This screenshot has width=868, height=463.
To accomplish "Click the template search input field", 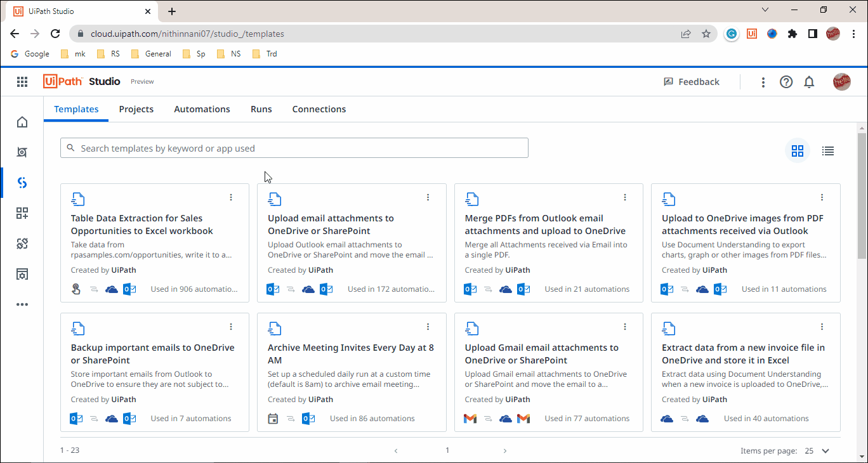I will coord(294,148).
